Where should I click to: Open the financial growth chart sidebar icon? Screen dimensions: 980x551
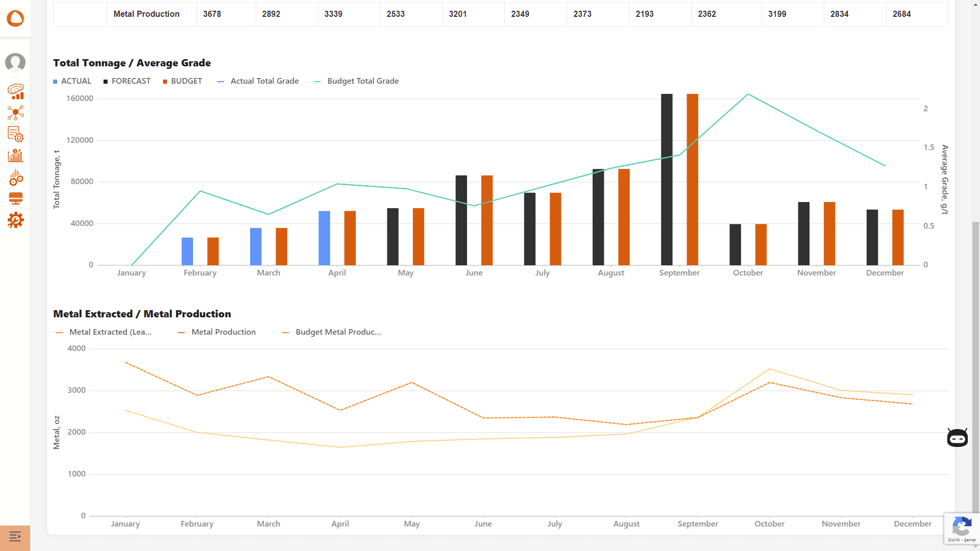16,156
